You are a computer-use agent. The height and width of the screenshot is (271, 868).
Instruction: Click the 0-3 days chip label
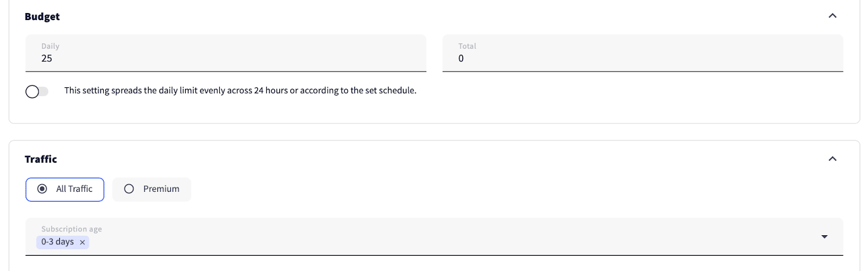[58, 242]
